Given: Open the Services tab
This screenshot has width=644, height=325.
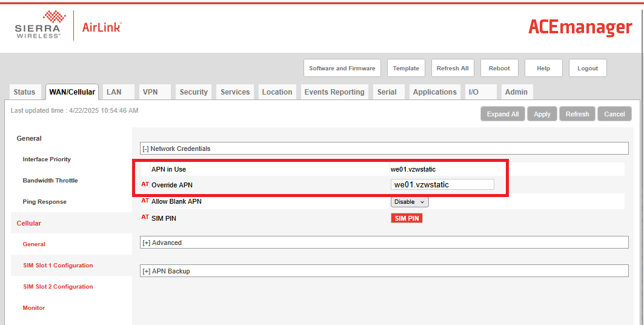Looking at the screenshot, I should (235, 92).
